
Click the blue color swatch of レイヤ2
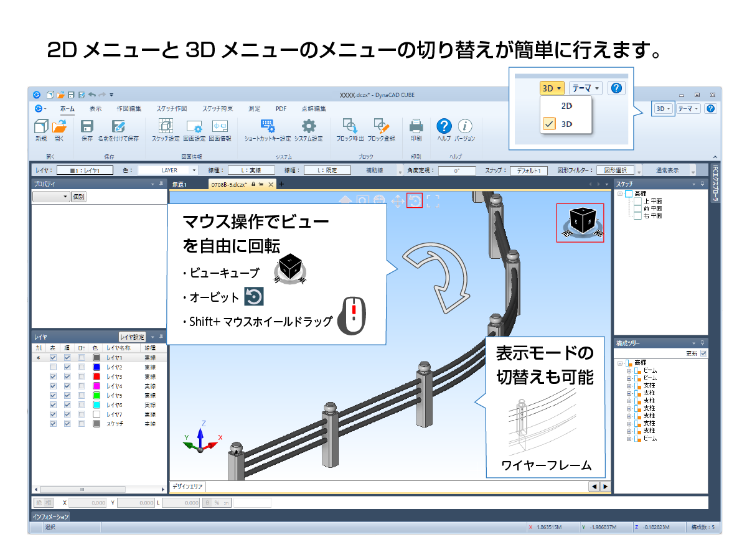[96, 367]
